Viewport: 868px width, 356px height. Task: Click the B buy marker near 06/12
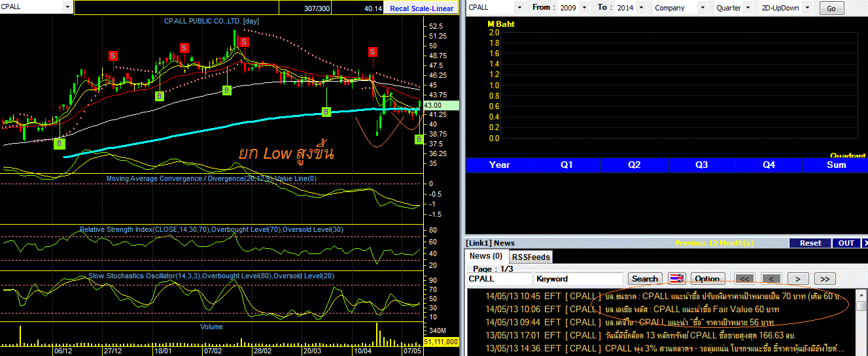click(60, 142)
